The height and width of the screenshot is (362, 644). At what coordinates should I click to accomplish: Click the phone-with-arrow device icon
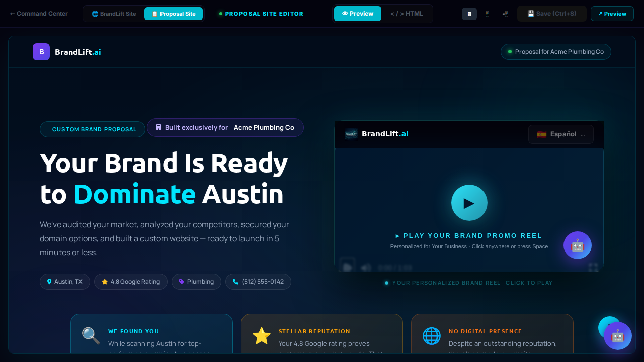(x=505, y=14)
